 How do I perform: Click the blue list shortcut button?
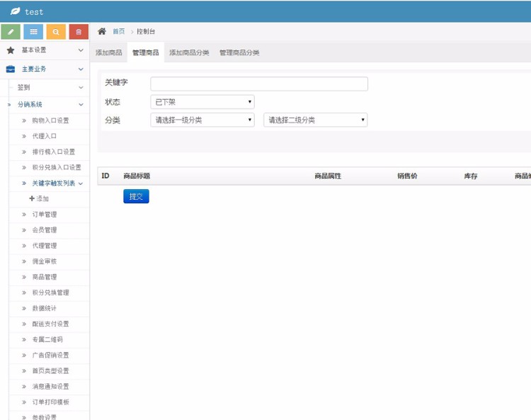tap(33, 32)
